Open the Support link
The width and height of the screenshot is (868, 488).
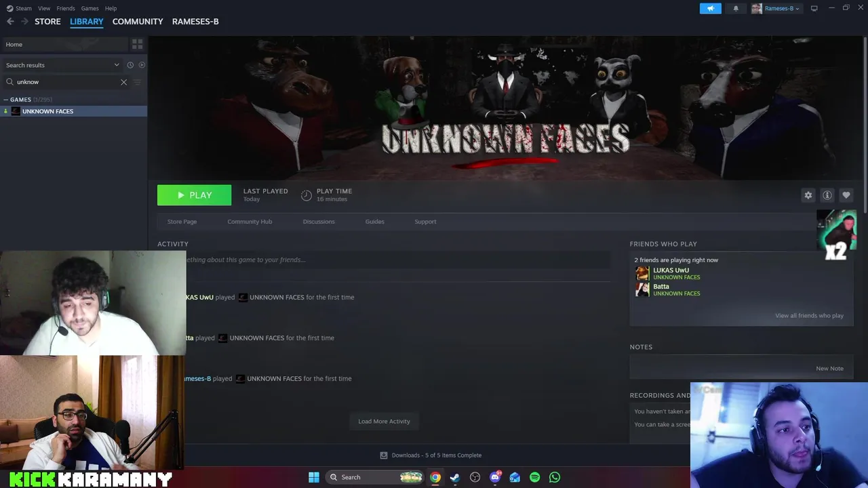(425, 222)
